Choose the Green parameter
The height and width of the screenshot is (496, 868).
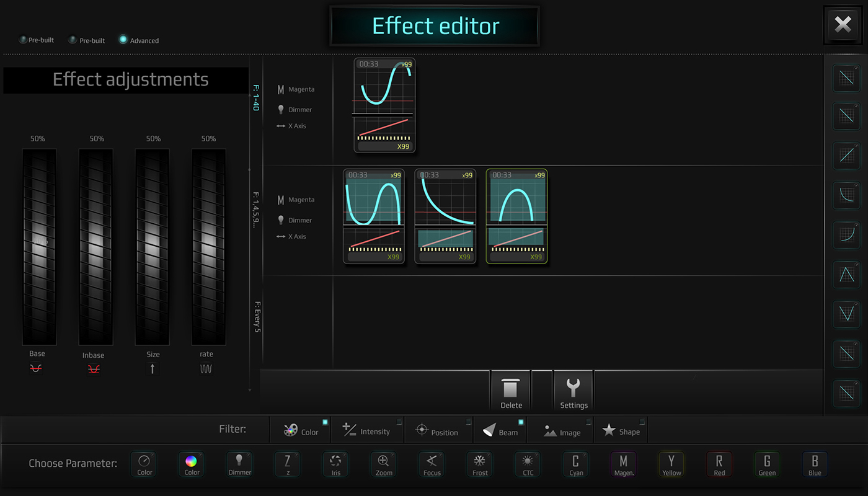coord(767,464)
